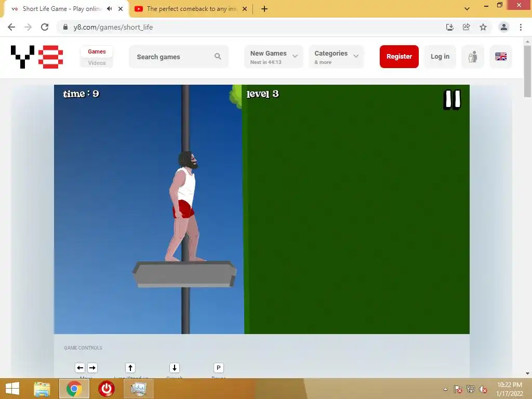Mute the Short Life tab audio icon
The height and width of the screenshot is (399, 532).
tap(109, 9)
